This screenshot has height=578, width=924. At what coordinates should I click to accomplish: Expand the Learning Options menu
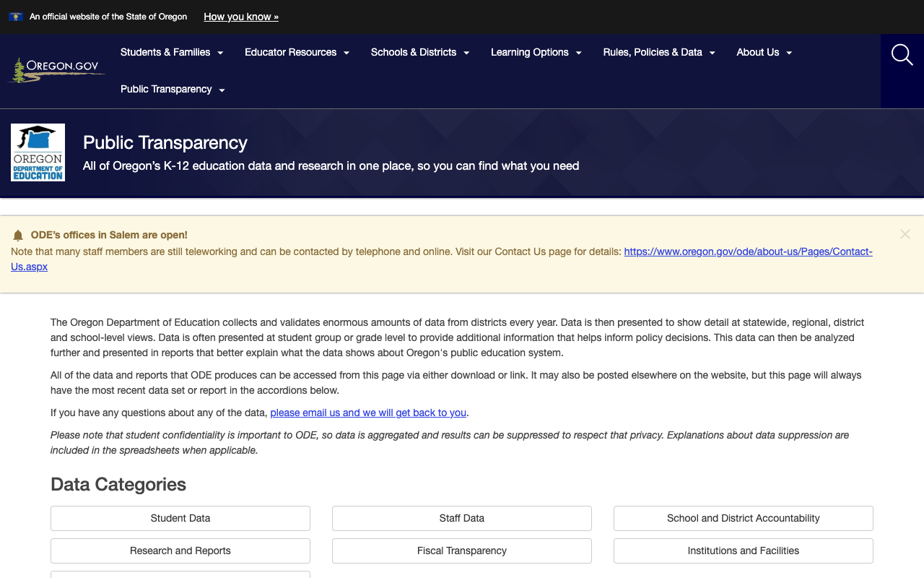click(x=536, y=52)
